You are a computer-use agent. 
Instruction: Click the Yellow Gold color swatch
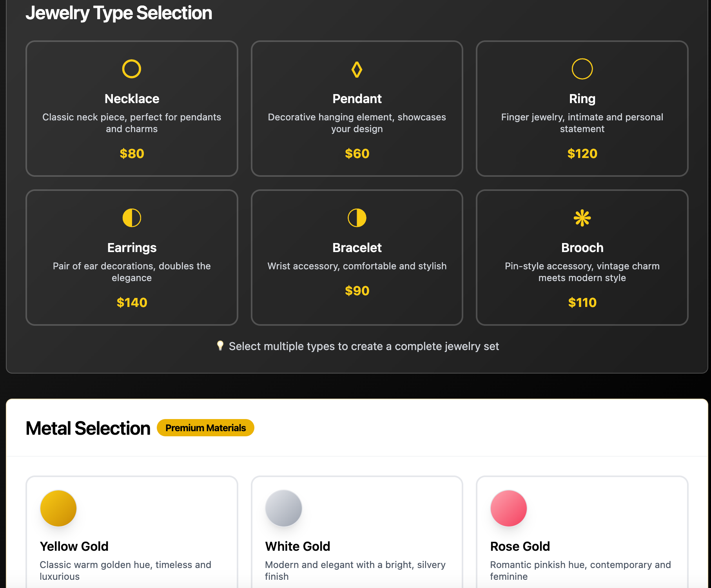click(x=58, y=508)
